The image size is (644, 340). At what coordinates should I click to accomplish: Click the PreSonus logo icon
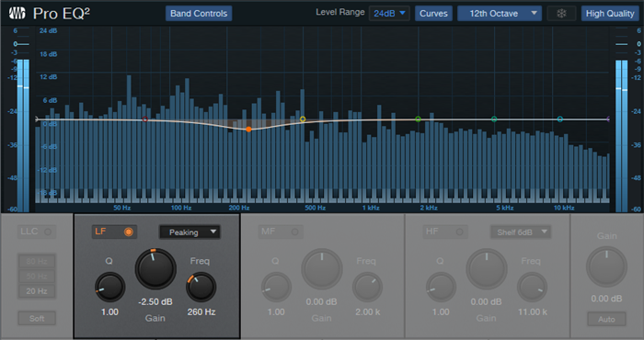[x=17, y=14]
